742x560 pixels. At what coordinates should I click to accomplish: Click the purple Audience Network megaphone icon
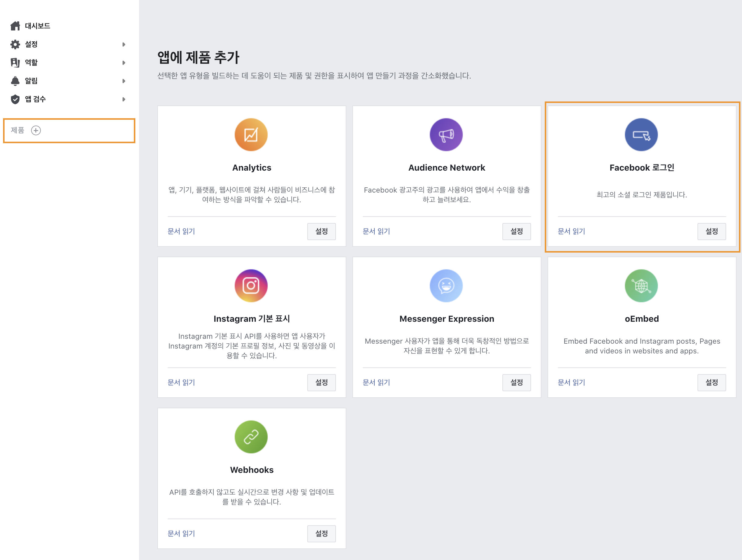[x=446, y=135]
